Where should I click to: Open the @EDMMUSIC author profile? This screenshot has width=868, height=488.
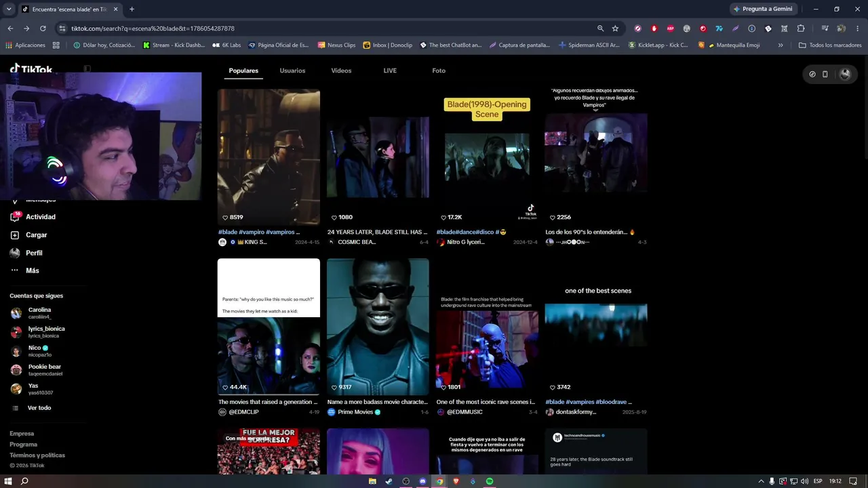[459, 412]
